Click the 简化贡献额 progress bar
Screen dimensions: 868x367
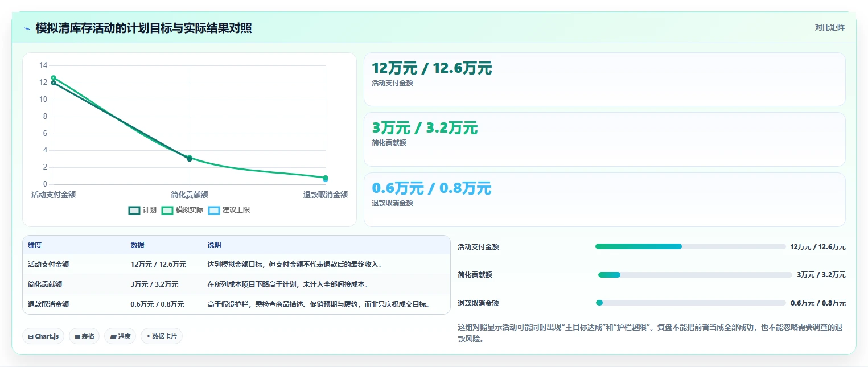(695, 275)
